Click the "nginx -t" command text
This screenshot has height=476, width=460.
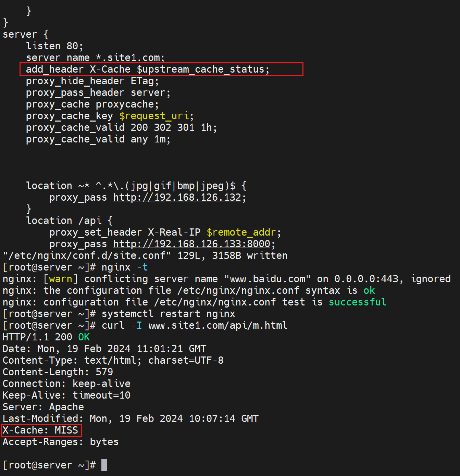tap(125, 267)
